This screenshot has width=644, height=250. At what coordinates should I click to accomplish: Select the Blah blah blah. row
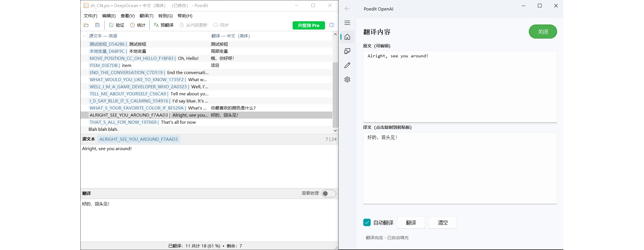[207, 129]
